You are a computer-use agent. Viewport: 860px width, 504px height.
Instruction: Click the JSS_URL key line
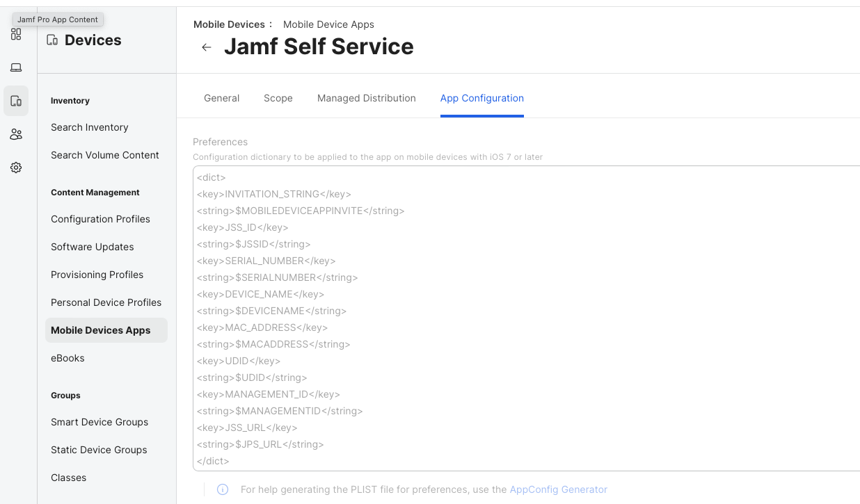[x=247, y=428]
